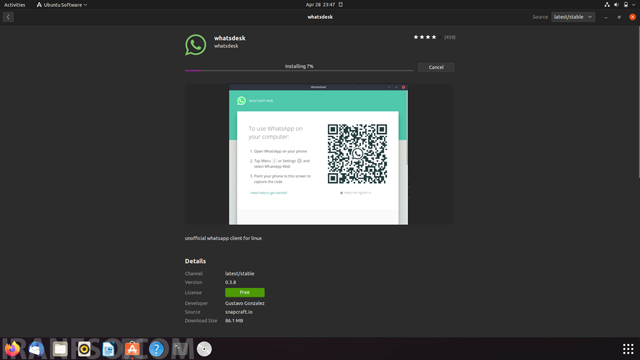This screenshot has height=360, width=640.
Task: Cancel the whatsdesk installation
Action: 436,67
